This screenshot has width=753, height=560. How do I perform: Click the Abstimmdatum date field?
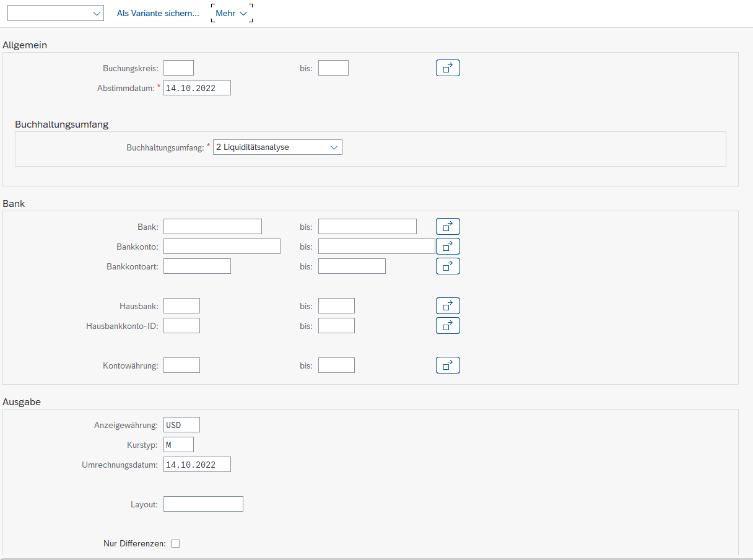(197, 88)
